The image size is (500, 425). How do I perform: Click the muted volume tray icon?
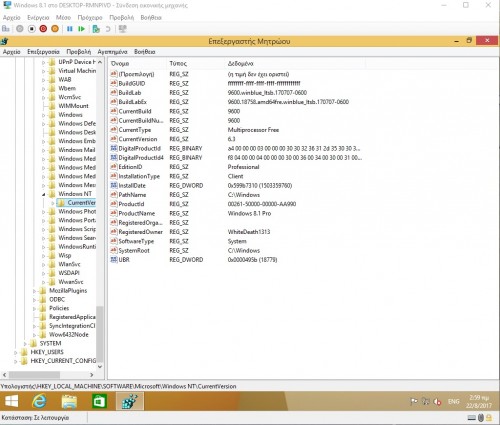point(437,401)
